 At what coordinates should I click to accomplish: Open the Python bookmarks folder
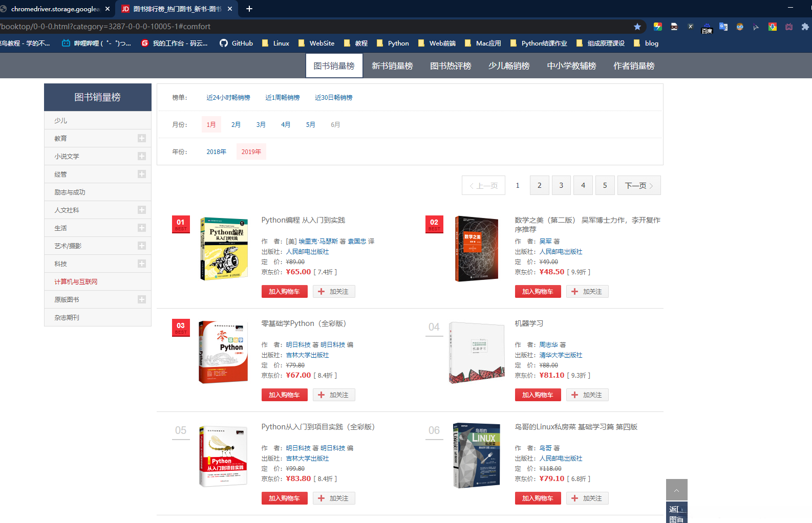[393, 43]
